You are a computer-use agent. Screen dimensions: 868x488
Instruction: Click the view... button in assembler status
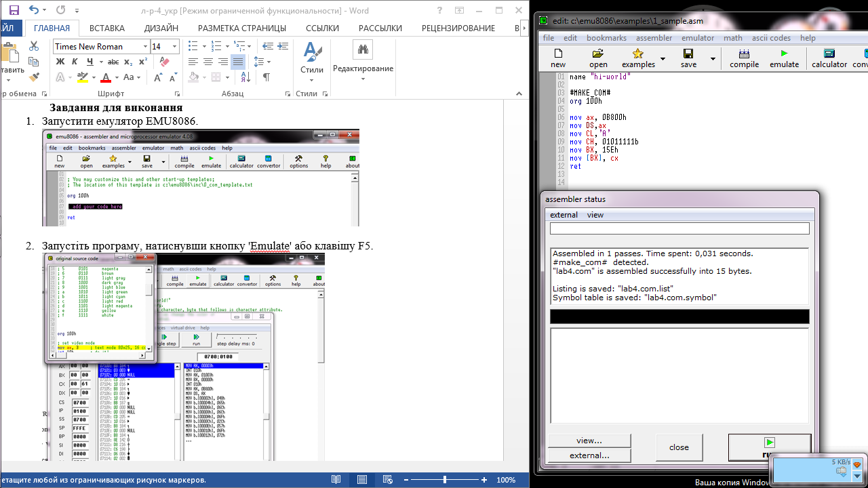click(x=589, y=441)
